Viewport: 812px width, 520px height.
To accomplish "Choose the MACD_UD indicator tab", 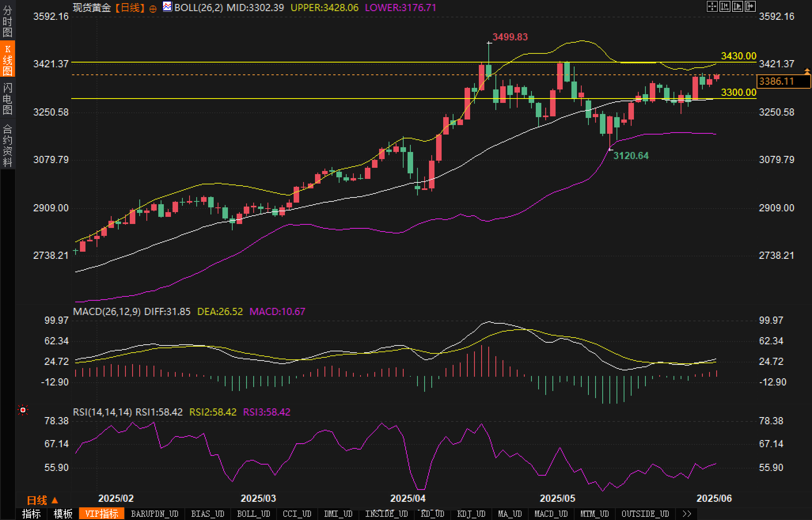I will pos(551,514).
